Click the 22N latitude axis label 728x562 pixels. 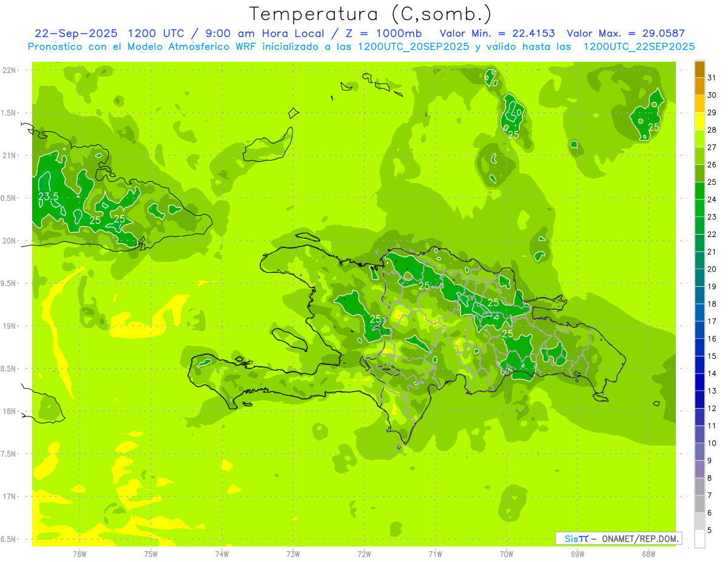click(x=9, y=70)
